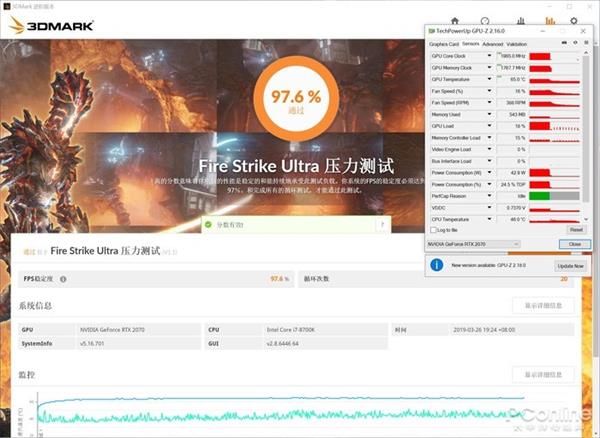This screenshot has width=600, height=438.
Task: Open the 3DMark Results chart icon
Action: [x=549, y=20]
